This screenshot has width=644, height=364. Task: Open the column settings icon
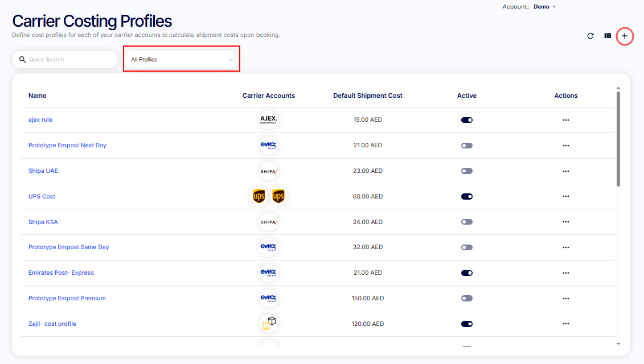coord(608,36)
